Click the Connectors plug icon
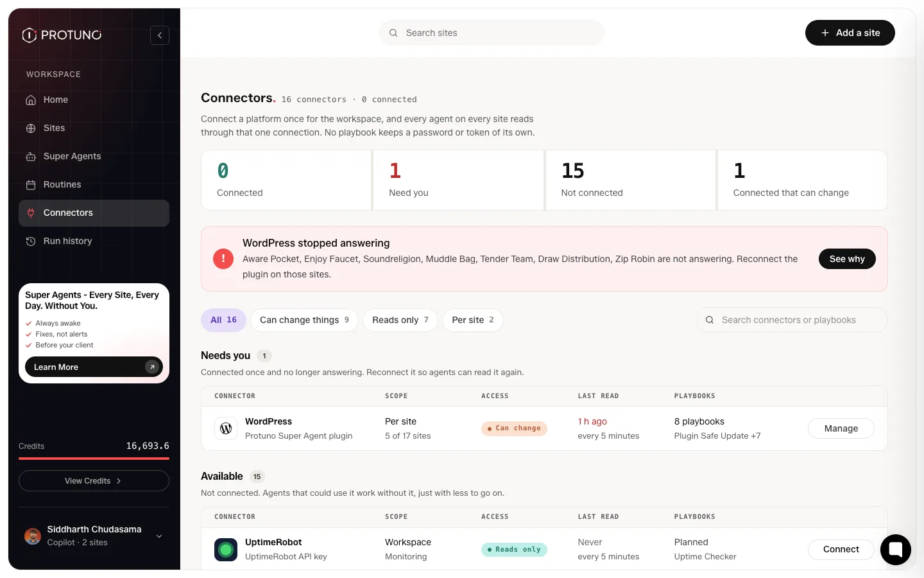The image size is (924, 578). (31, 213)
